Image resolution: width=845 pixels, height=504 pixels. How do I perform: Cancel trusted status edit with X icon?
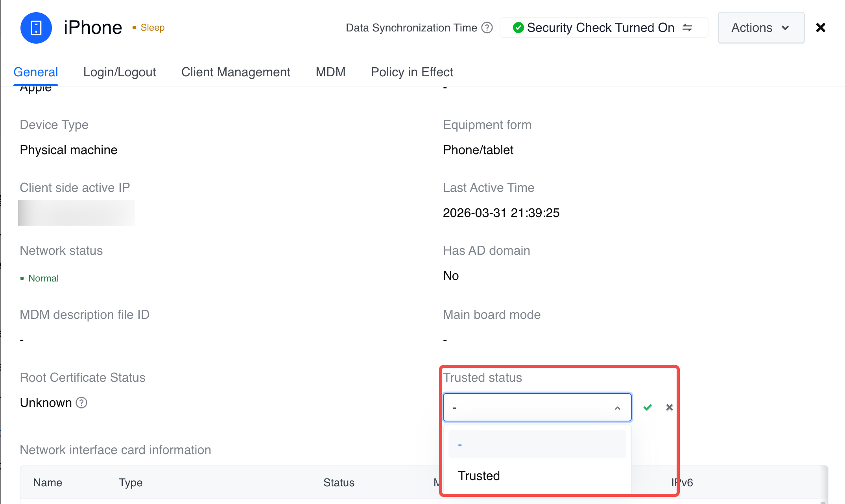pyautogui.click(x=669, y=407)
